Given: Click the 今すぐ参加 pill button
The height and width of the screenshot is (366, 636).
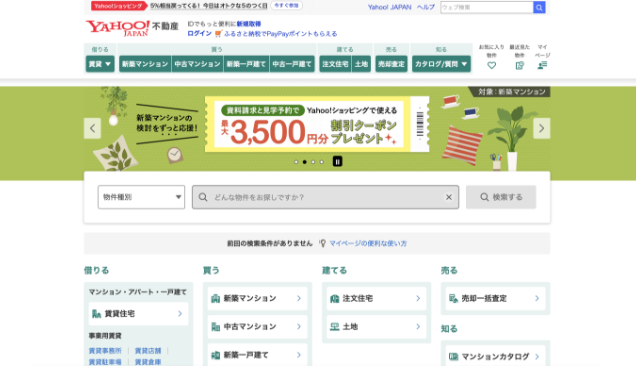Looking at the screenshot, I should point(286,6).
